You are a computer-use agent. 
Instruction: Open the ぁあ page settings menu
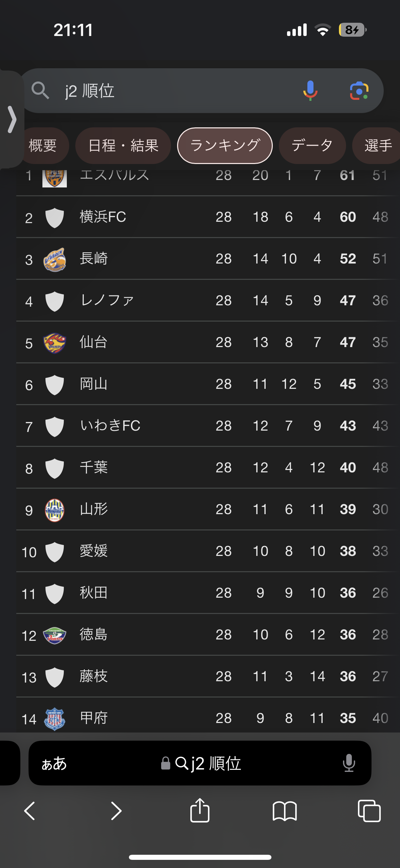click(x=54, y=763)
